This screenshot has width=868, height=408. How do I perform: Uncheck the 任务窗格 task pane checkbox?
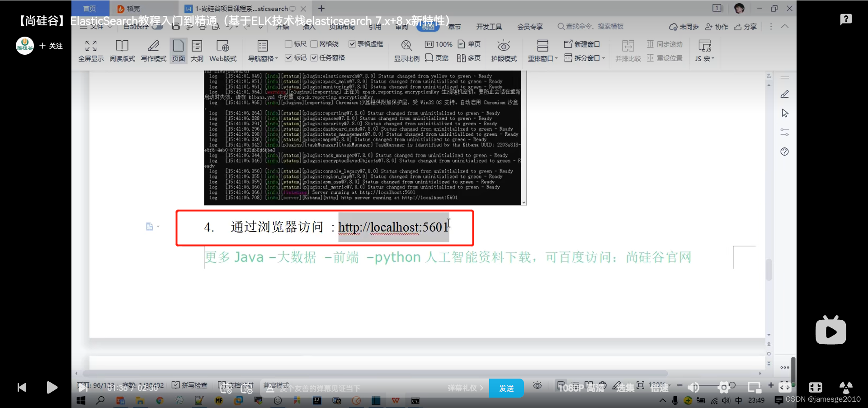point(314,58)
